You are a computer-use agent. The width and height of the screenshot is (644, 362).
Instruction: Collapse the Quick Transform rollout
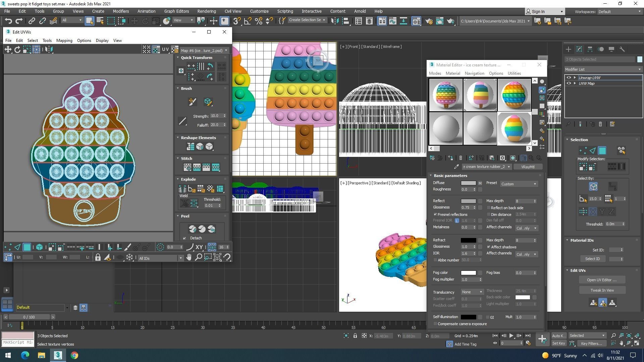point(196,58)
